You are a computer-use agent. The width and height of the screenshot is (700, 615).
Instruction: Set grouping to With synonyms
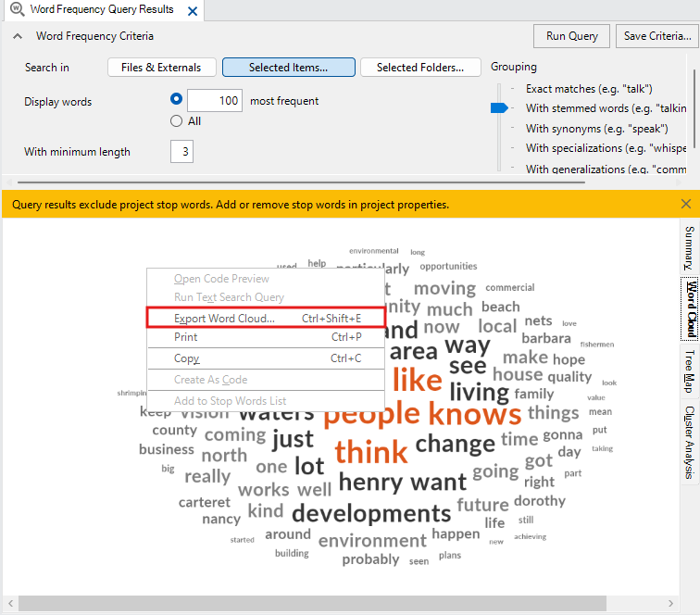click(596, 129)
